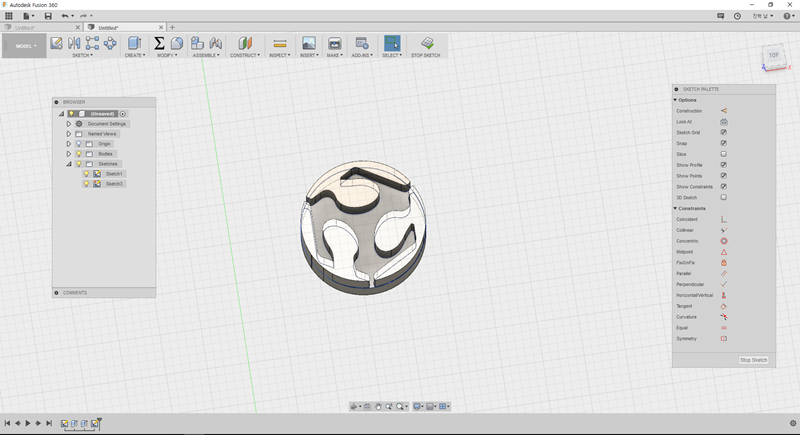Click the Extrude icon above Create
Viewport: 800px width, 435px height.
click(x=135, y=43)
